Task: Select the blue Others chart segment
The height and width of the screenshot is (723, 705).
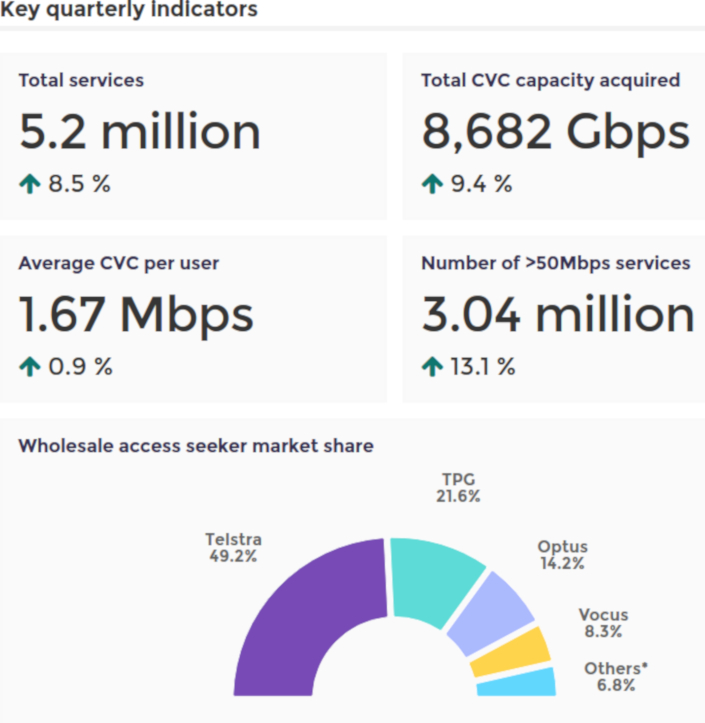Action: tap(517, 683)
